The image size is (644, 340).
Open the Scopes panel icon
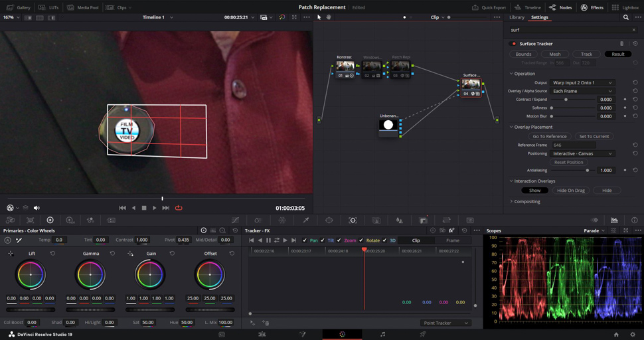[614, 220]
